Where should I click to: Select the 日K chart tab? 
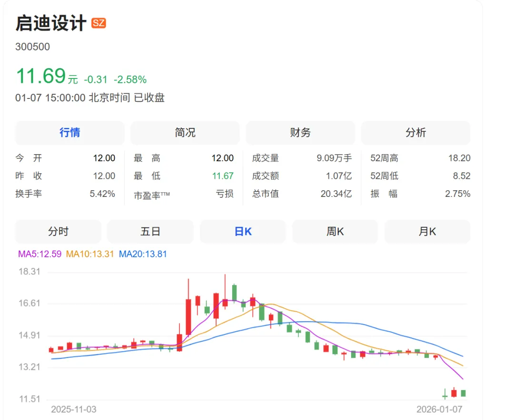[x=243, y=232]
